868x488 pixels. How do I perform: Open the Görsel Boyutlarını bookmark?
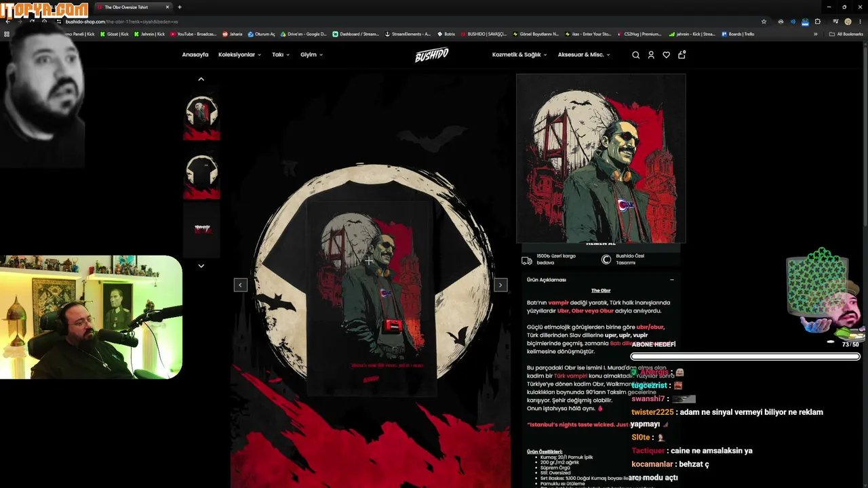coord(536,34)
